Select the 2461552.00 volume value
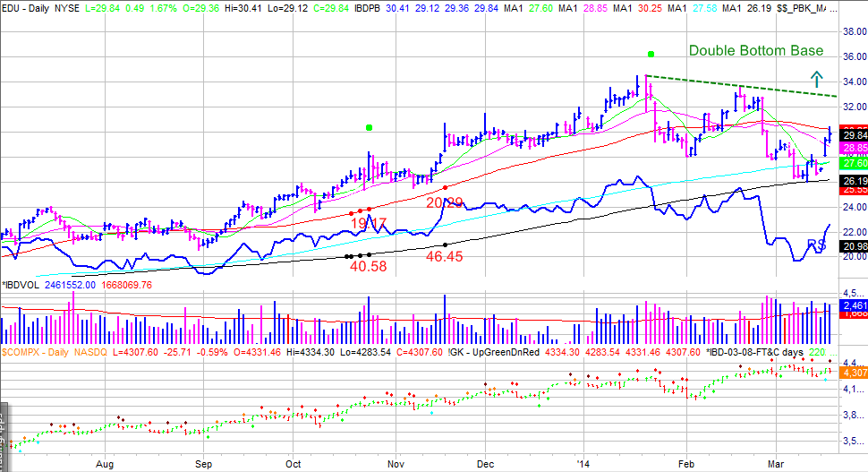This screenshot has height=472, width=868. tap(70, 286)
